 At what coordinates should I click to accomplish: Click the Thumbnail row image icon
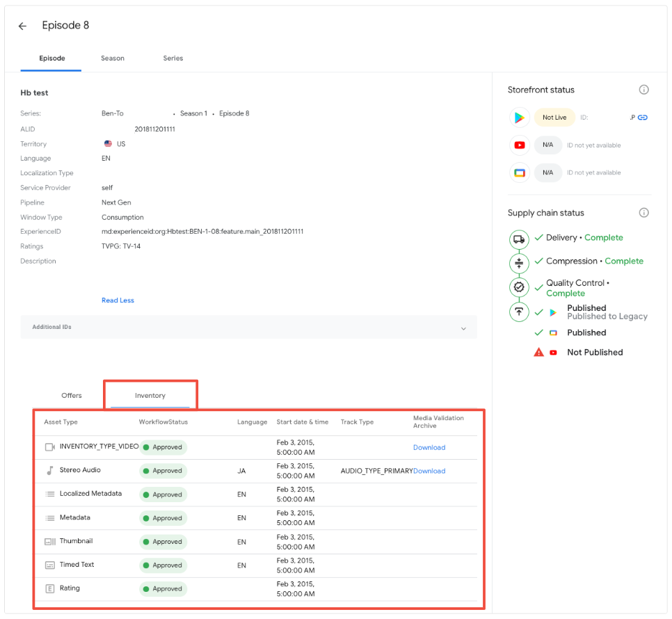point(49,542)
